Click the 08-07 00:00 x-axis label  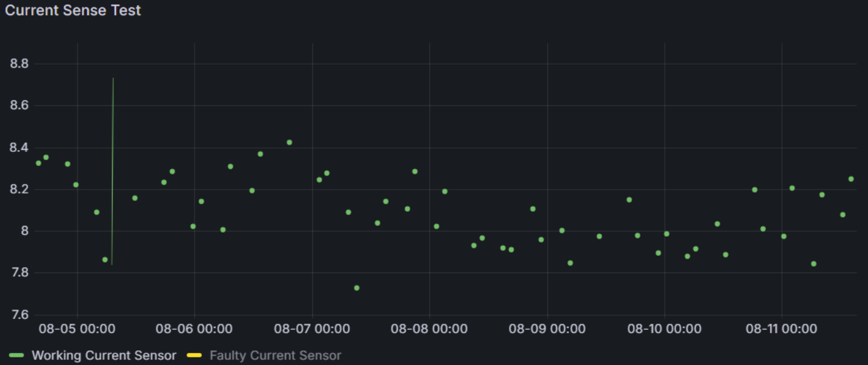tap(312, 329)
